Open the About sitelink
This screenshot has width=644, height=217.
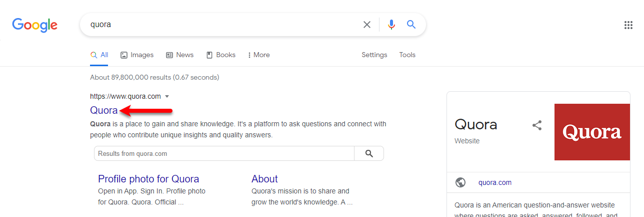point(264,179)
